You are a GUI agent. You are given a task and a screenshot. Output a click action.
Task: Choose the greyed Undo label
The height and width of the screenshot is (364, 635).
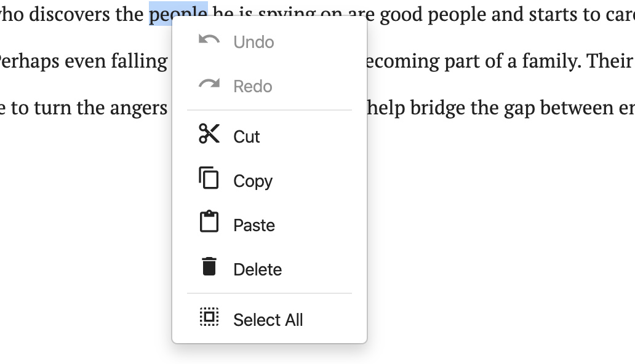click(254, 42)
